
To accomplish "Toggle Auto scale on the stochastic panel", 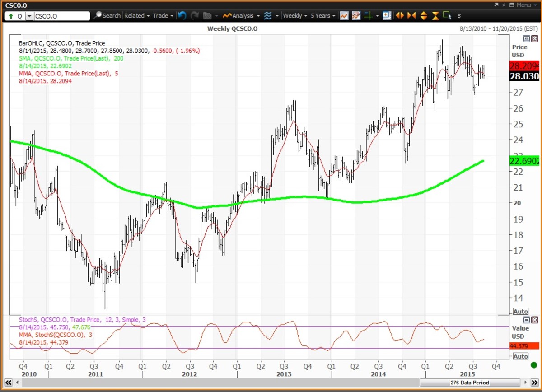I will pos(520,356).
